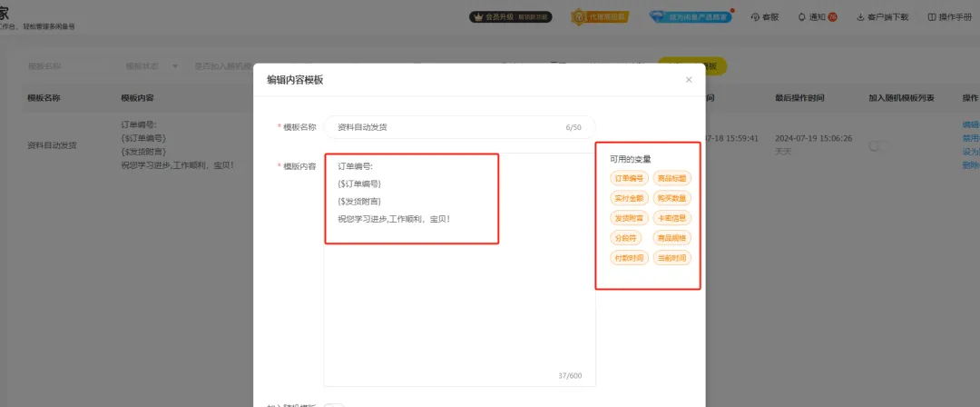
Task: Open 客服 headset support
Action: [x=765, y=17]
